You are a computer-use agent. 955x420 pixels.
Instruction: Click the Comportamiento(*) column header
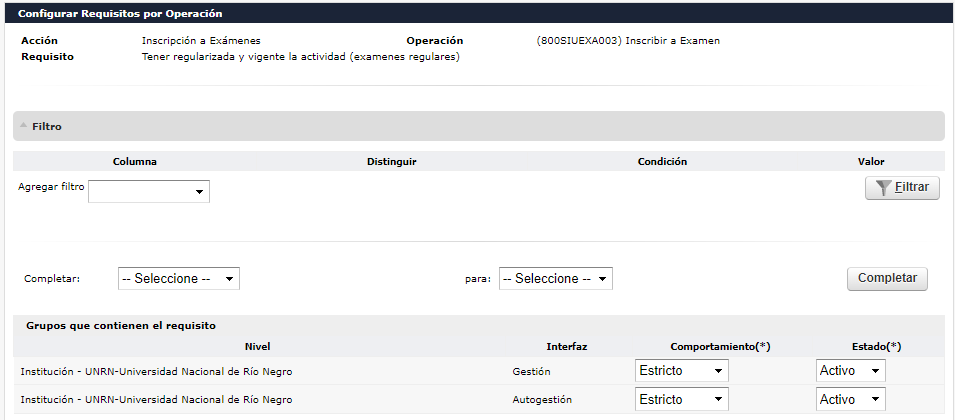coord(719,346)
